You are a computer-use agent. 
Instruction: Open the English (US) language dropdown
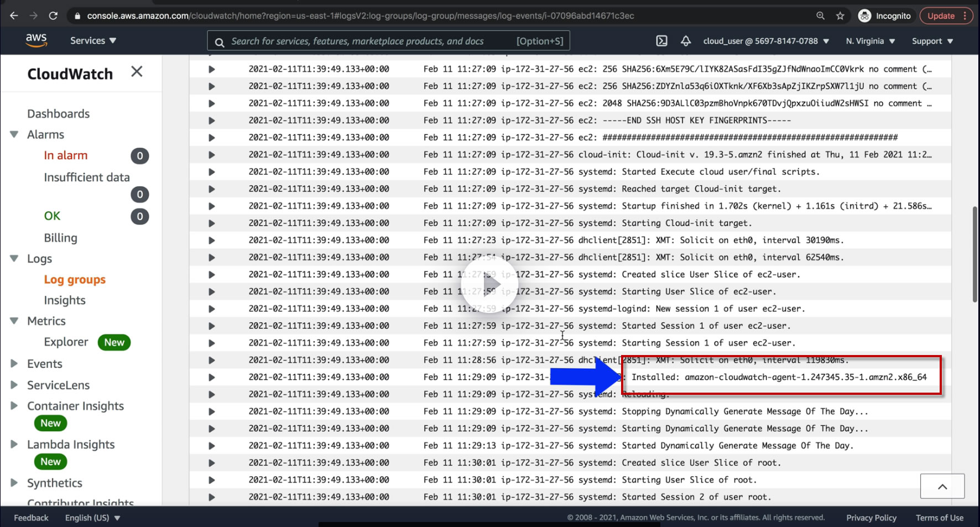[x=92, y=518]
